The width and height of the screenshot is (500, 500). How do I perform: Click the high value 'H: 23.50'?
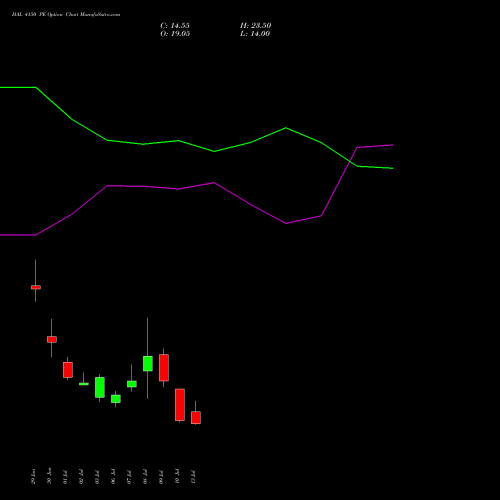coord(255,26)
